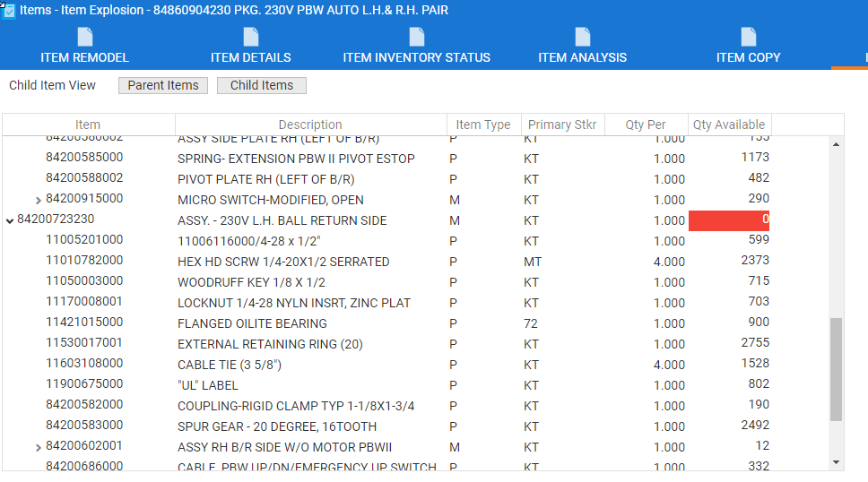The height and width of the screenshot is (482, 868).
Task: Select item 84200582000 row
Action: pos(84,405)
